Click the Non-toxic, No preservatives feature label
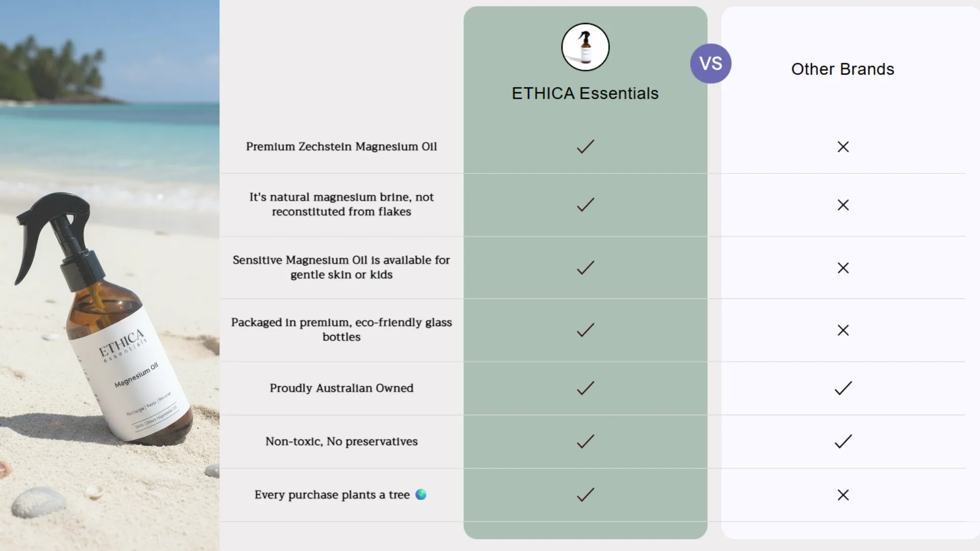This screenshot has width=980, height=551. pyautogui.click(x=341, y=441)
